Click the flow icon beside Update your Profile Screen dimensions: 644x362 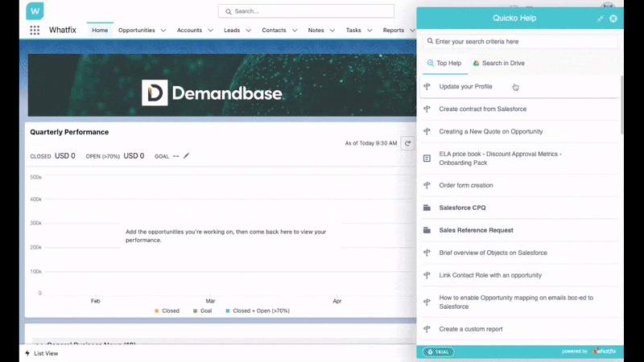coord(427,87)
